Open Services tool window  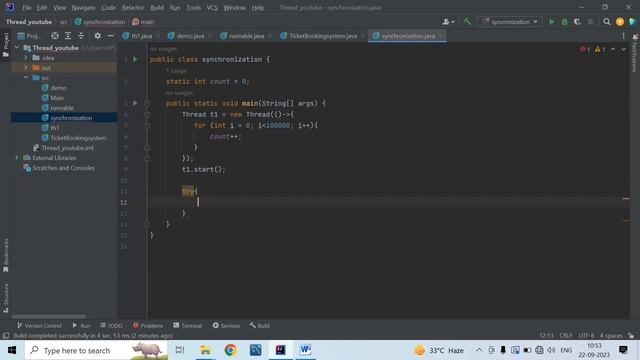[226, 326]
